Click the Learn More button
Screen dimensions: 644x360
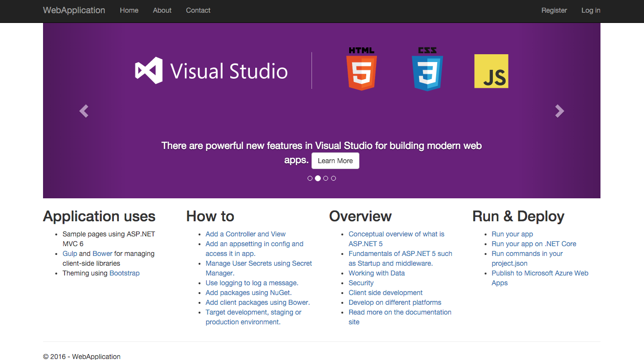coord(335,161)
